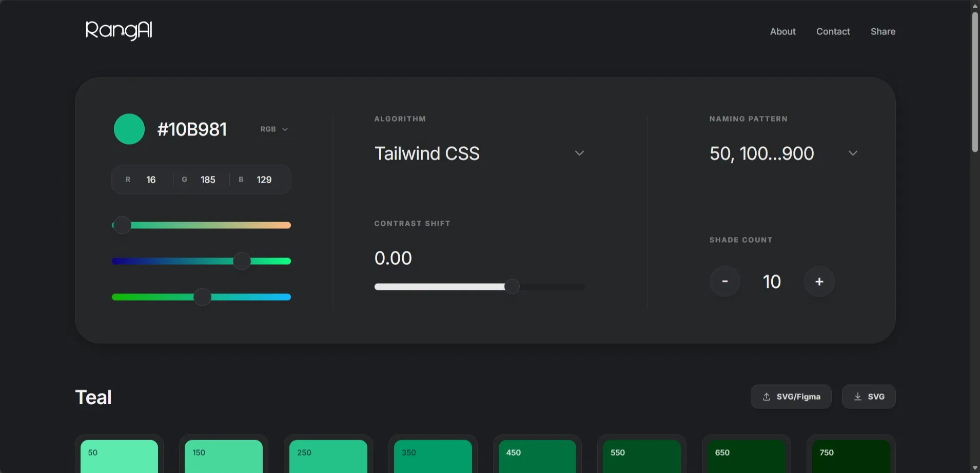The image size is (980, 473).
Task: Open the RGB color format dropdown
Action: coord(274,129)
